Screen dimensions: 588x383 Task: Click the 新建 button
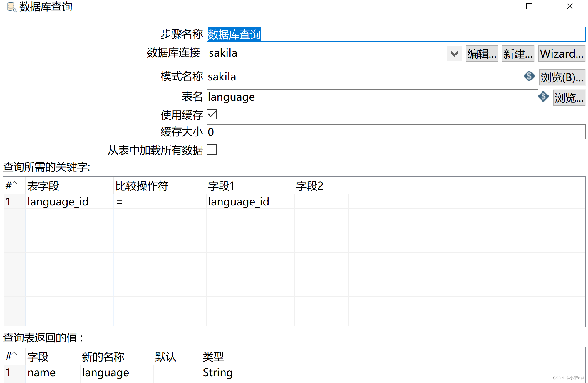[x=518, y=53]
